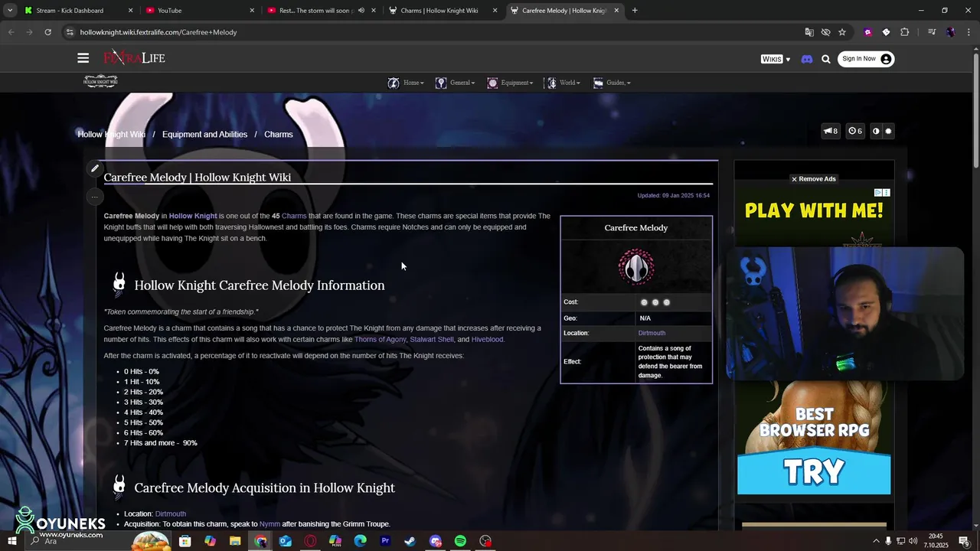Open the ellipsis options under edit icon

click(95, 197)
